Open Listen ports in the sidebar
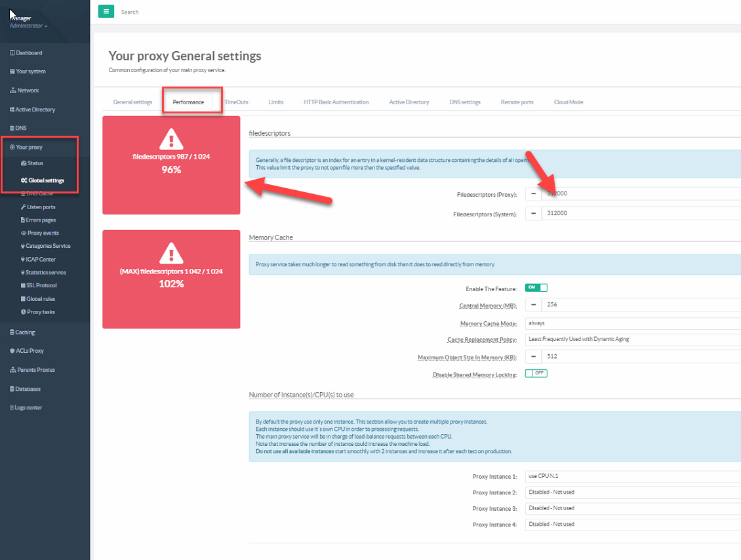 click(41, 207)
